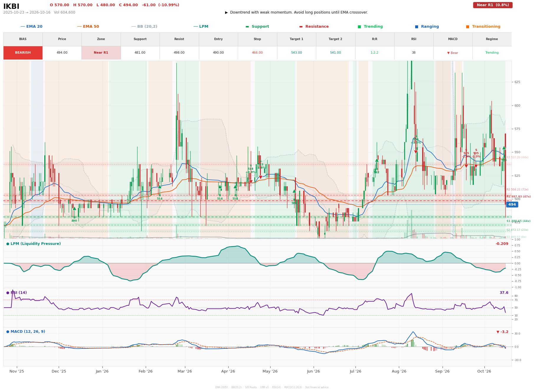This screenshot has width=534, height=392.
Task: Toggle the LPM line legend entry
Action: (201, 27)
